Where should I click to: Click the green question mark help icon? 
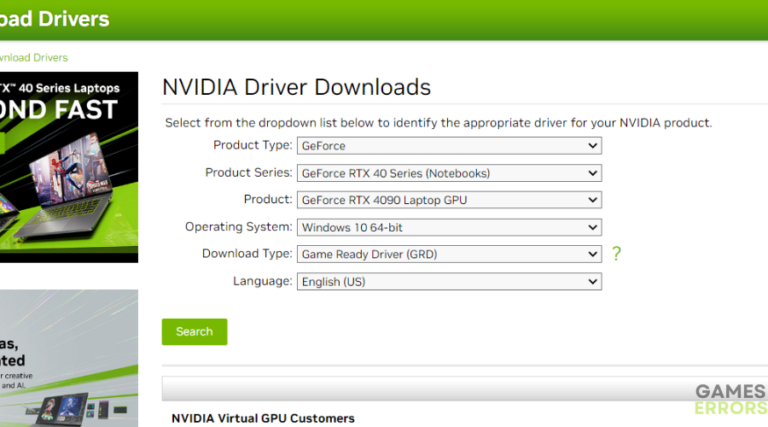point(616,254)
